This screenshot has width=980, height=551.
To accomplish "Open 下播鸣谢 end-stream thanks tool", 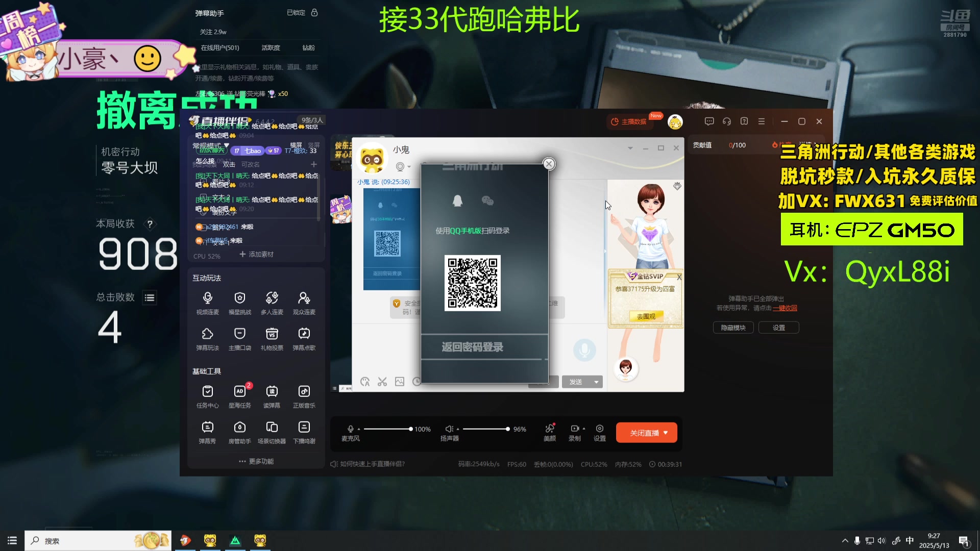I will [304, 432].
